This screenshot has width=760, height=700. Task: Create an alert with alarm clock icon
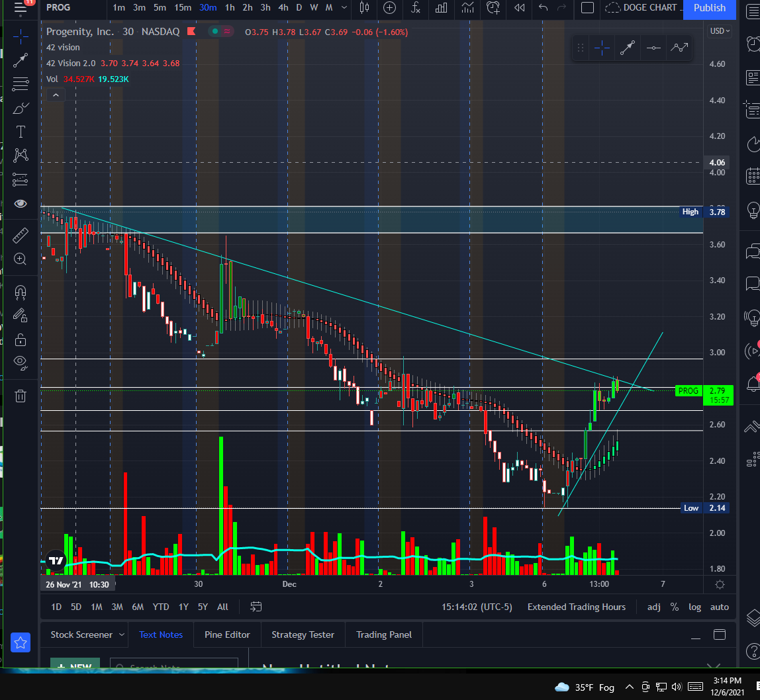click(x=493, y=8)
